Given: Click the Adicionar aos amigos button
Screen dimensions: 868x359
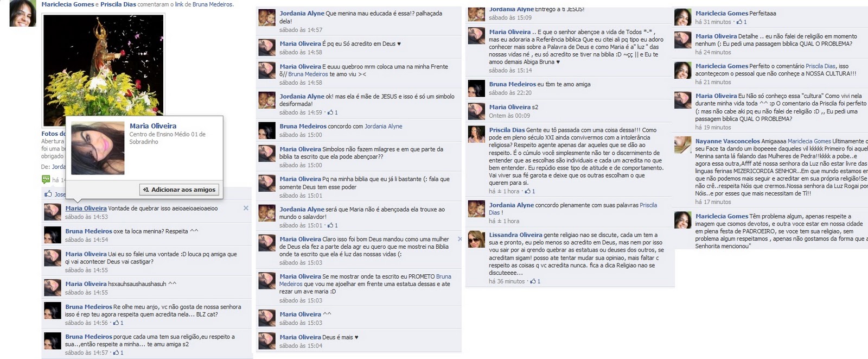Looking at the screenshot, I should [180, 190].
